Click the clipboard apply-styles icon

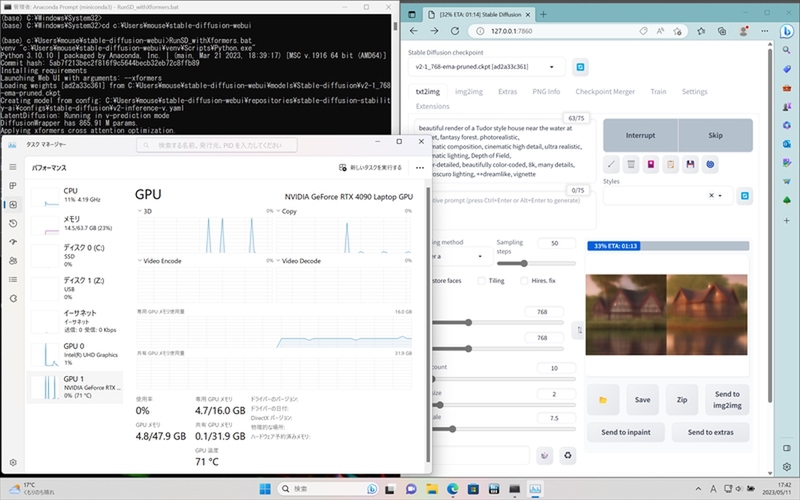click(x=671, y=164)
